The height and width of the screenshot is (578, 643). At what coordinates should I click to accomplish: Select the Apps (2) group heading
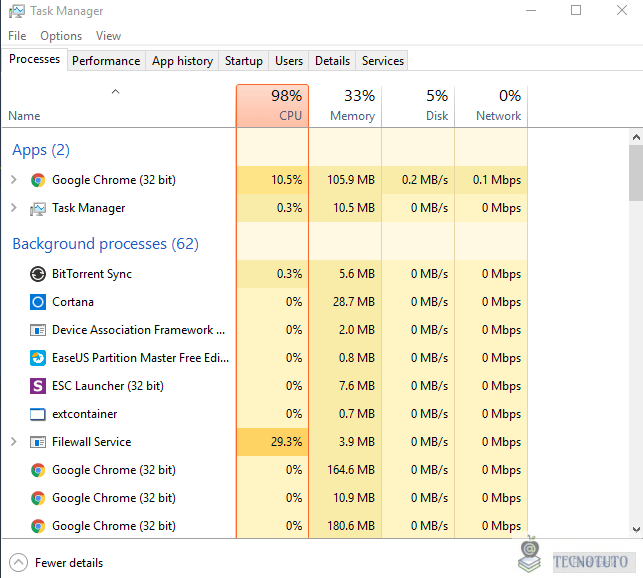tap(41, 150)
